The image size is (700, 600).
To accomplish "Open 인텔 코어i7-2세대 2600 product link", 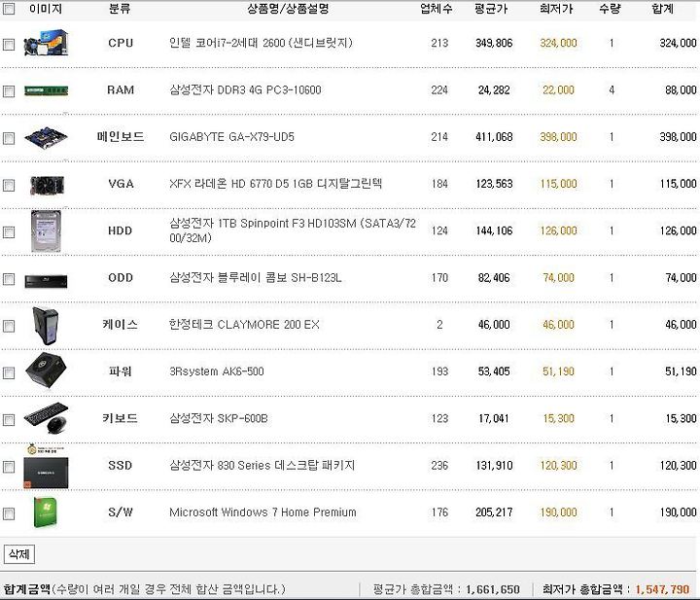I will [261, 43].
